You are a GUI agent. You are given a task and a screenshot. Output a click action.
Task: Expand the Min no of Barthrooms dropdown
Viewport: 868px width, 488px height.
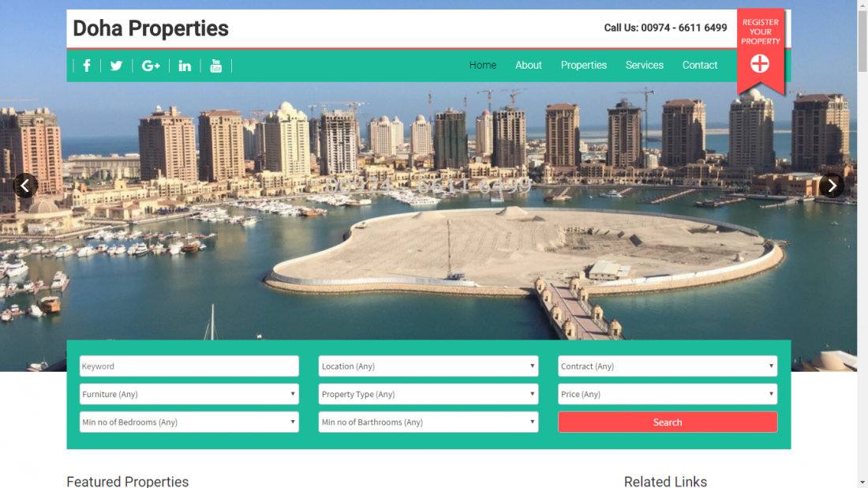tap(428, 422)
